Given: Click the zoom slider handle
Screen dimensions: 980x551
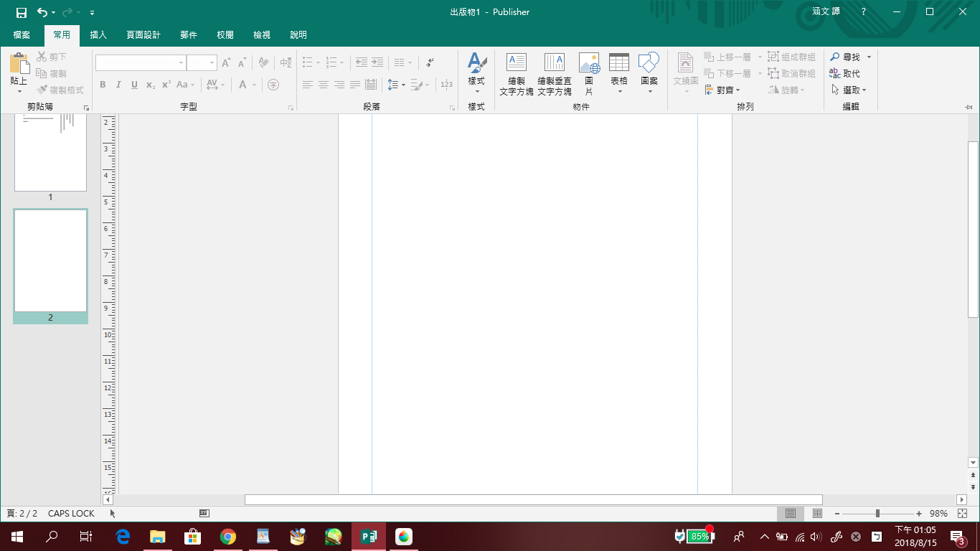Looking at the screenshot, I should (877, 514).
